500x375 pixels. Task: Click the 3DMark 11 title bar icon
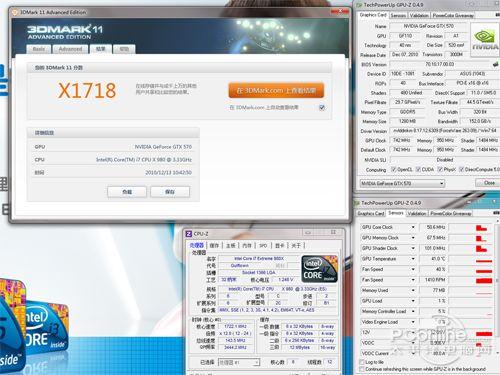click(15, 12)
